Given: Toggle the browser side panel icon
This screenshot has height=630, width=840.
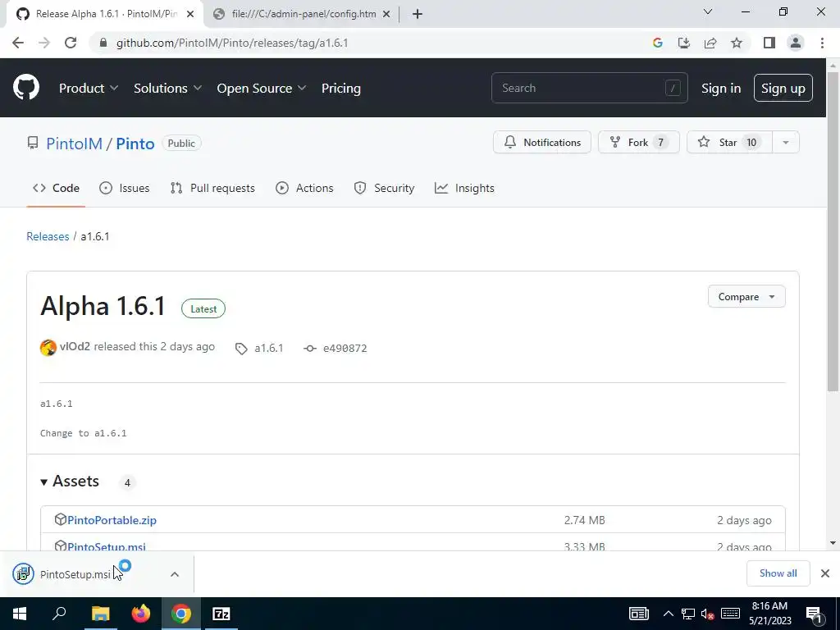Looking at the screenshot, I should pos(769,43).
